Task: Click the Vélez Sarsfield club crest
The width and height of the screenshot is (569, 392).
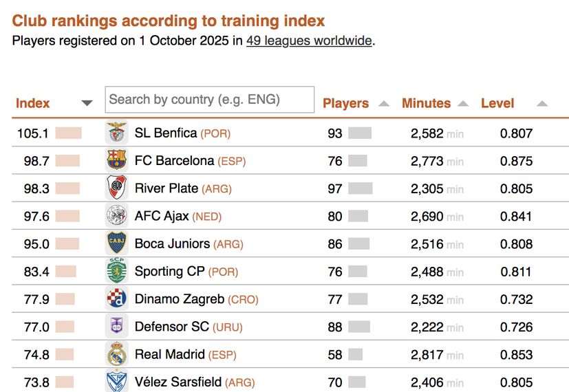Action: point(117,382)
